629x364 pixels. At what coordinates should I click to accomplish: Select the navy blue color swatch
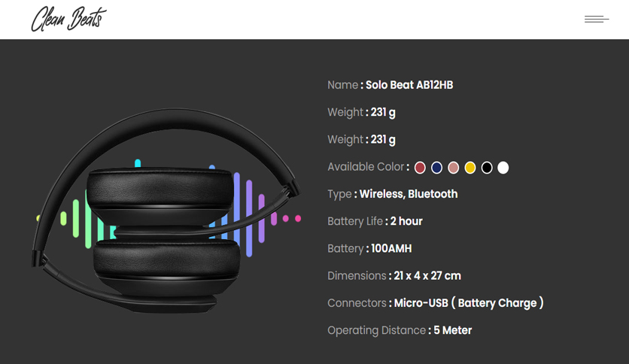coord(436,168)
